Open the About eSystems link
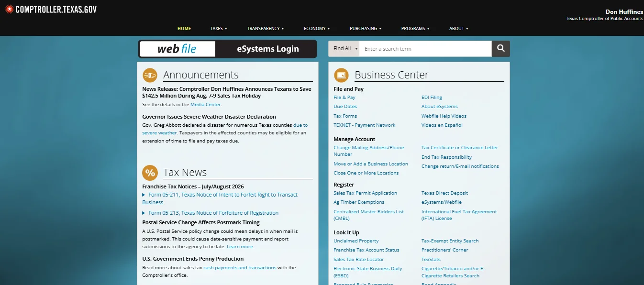 [x=440, y=107]
